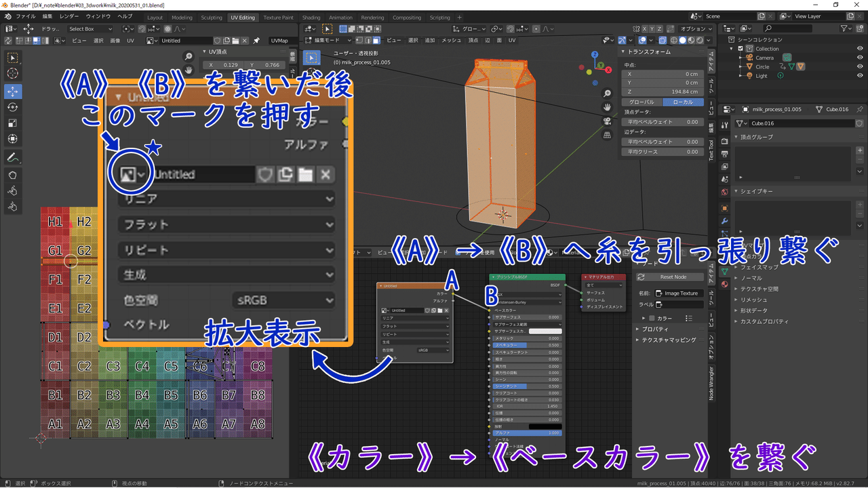The height and width of the screenshot is (488, 868).
Task: Expand the プロパティ panel in node sidebar
Action: coord(656,329)
